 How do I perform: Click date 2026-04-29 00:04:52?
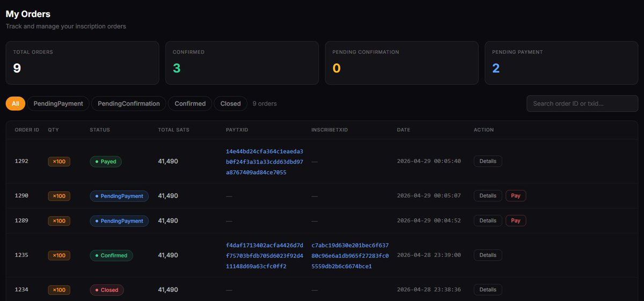click(x=429, y=220)
